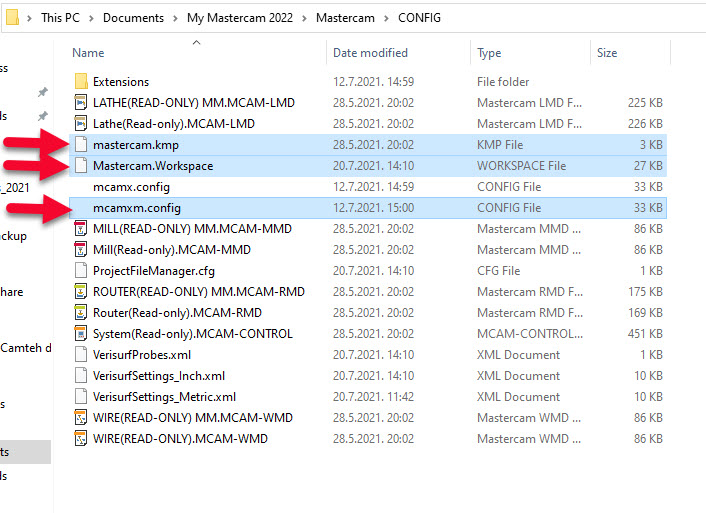
Task: Select the VerisurfProbes.xml file name
Action: pyautogui.click(x=142, y=355)
